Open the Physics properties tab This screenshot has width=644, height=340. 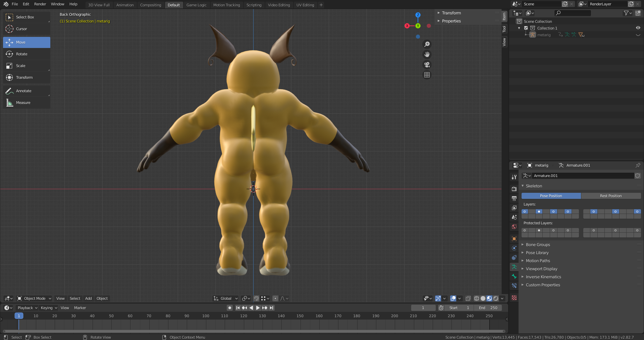[514, 248]
